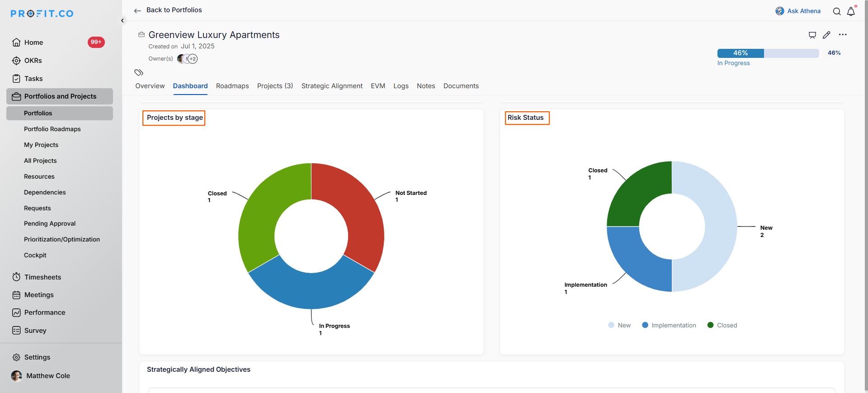Toggle the Closed legend item in Risk Status
This screenshot has height=393, width=868.
(722, 325)
